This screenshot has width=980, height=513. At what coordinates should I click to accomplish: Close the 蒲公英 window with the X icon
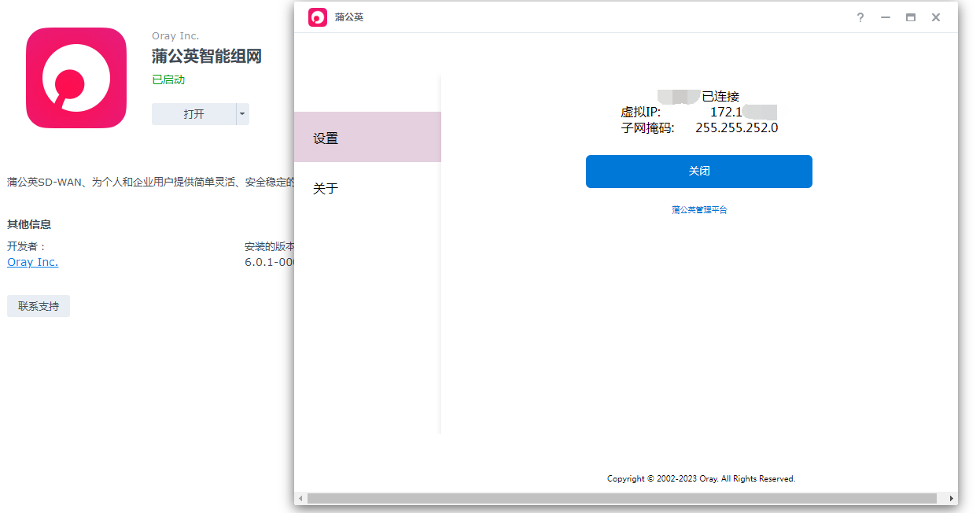coord(936,17)
